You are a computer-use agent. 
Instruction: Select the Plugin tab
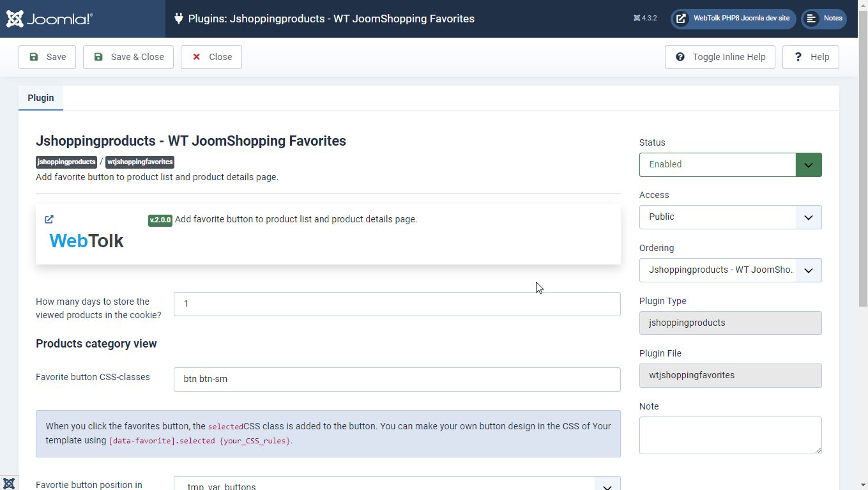pos(41,98)
